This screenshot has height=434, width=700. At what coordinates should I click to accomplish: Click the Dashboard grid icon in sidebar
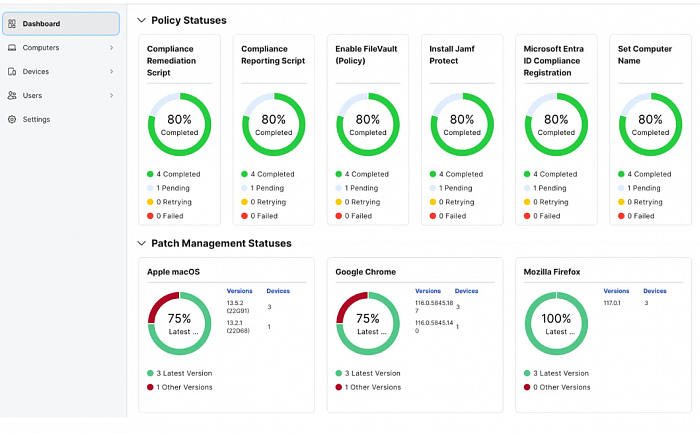click(x=12, y=23)
